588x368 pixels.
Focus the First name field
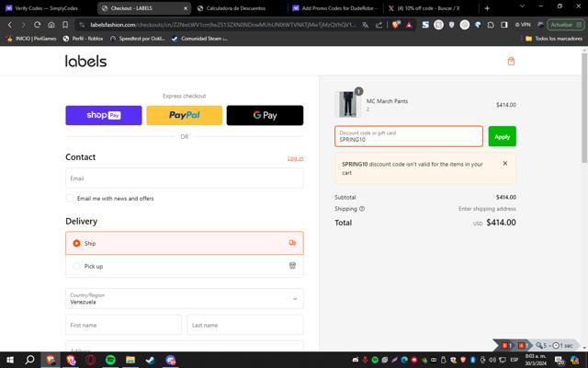pos(123,325)
